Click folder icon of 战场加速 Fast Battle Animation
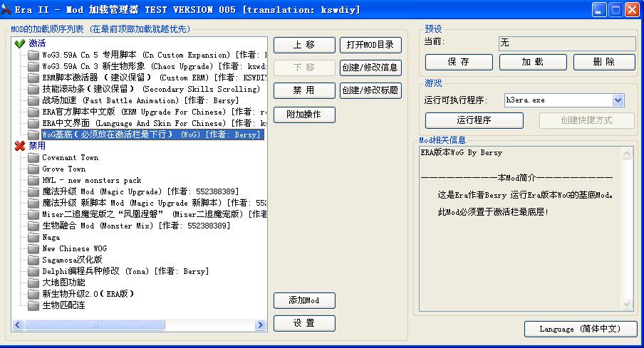 [33, 100]
